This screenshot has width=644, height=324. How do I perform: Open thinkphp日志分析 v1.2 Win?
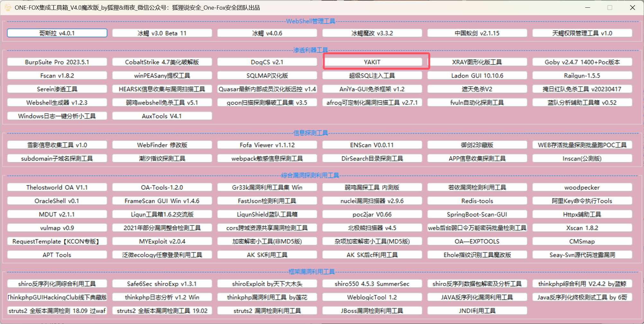click(162, 297)
